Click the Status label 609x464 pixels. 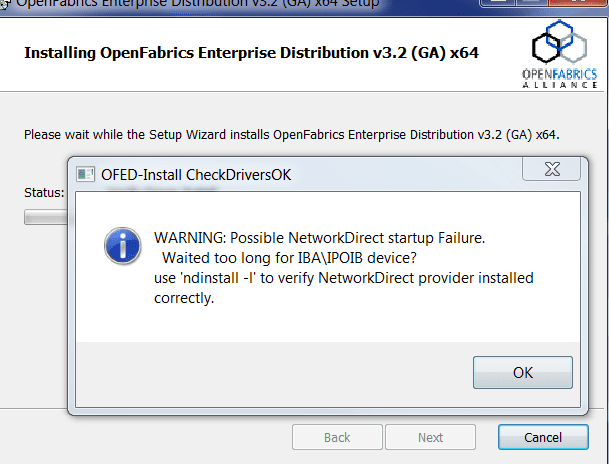[44, 192]
